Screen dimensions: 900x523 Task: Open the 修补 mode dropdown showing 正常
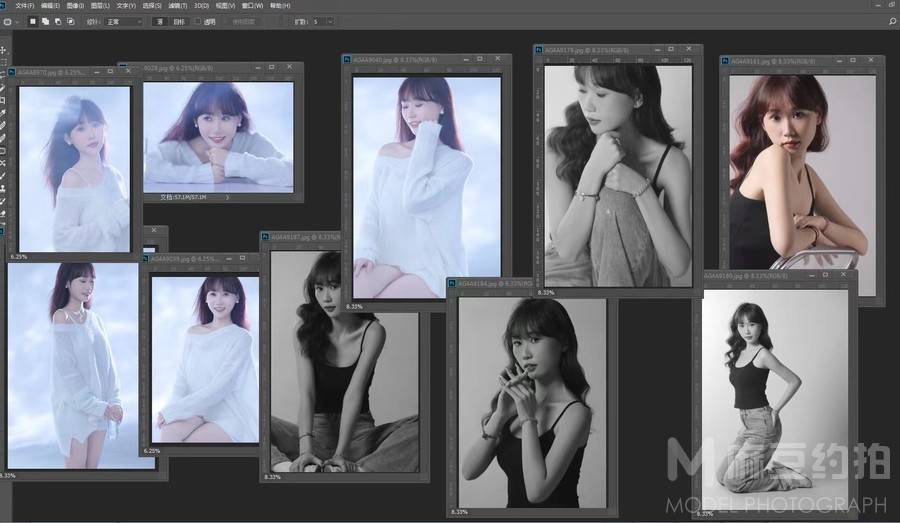click(x=123, y=22)
